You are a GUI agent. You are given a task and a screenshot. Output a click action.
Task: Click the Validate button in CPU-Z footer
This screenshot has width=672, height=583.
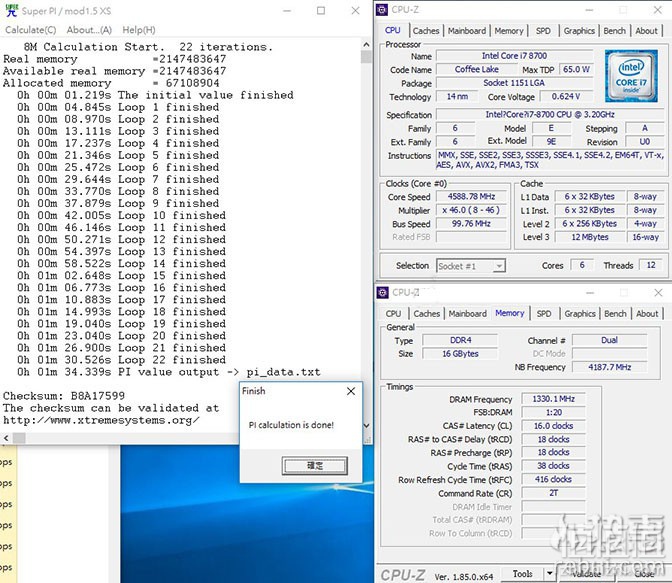(587, 574)
